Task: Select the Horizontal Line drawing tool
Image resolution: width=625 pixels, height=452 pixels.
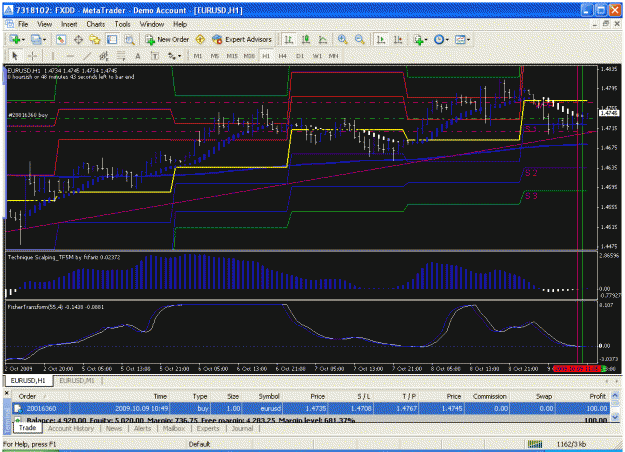Action: (70, 56)
